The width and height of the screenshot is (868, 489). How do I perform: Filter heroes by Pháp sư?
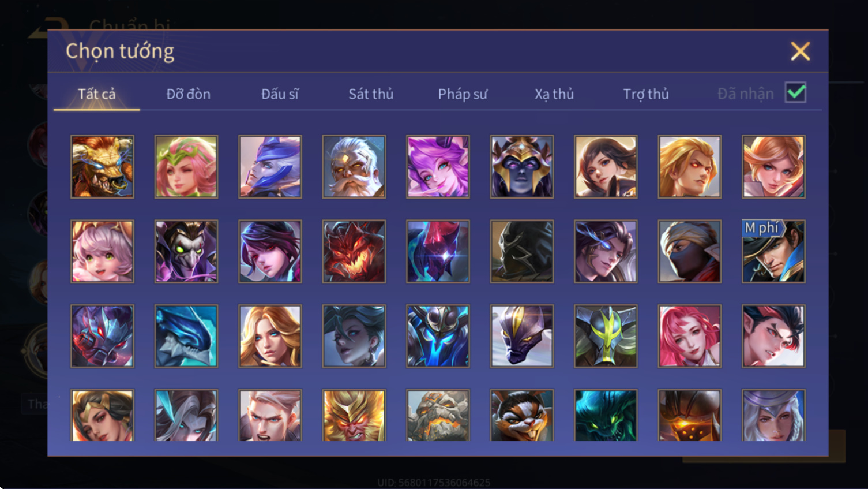pyautogui.click(x=463, y=94)
